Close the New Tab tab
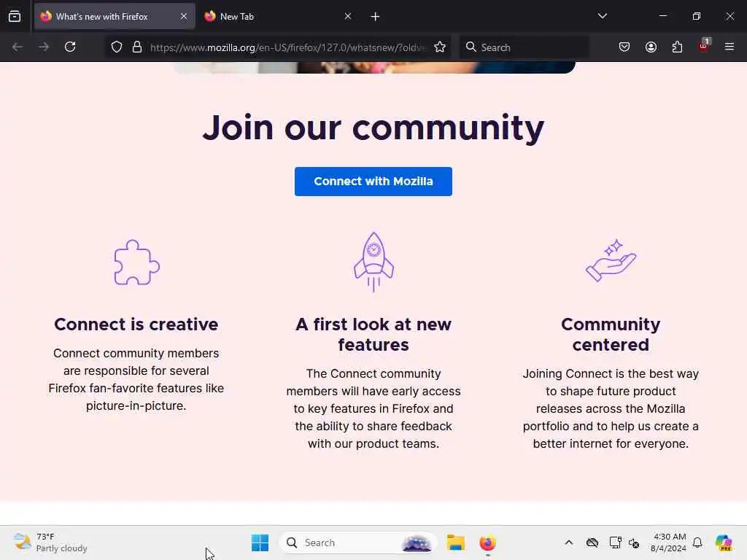The height and width of the screenshot is (560, 747). coord(348,17)
